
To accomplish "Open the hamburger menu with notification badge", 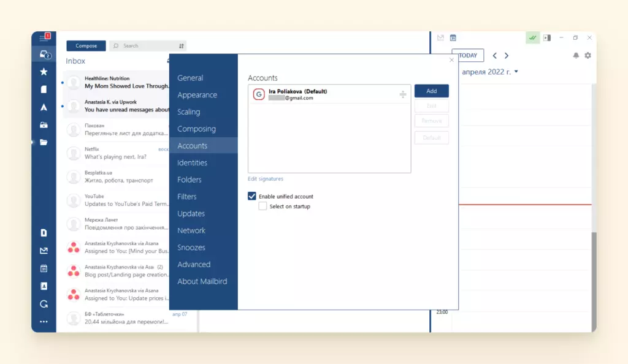I will 44,37.
